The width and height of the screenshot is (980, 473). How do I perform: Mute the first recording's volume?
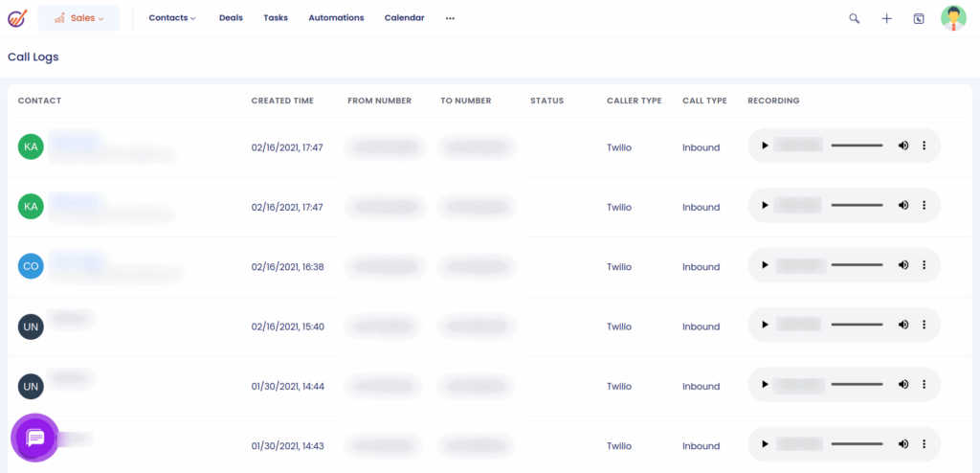point(902,146)
